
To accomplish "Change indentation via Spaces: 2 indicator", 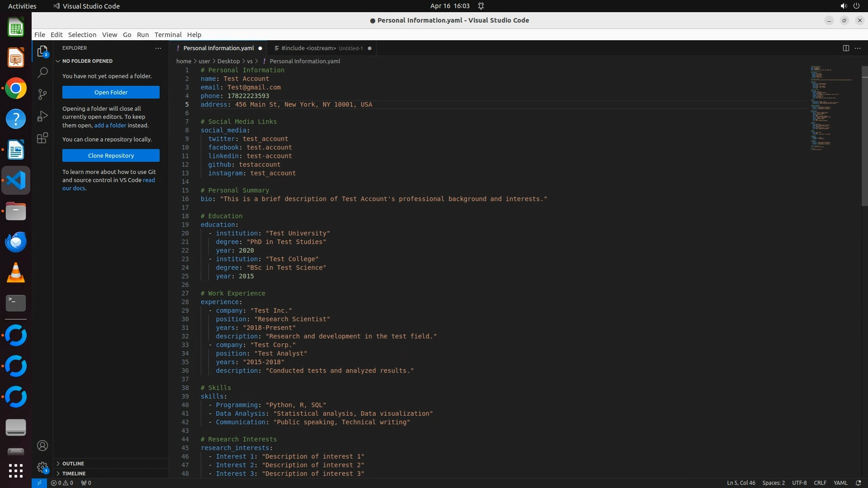I will point(773,483).
